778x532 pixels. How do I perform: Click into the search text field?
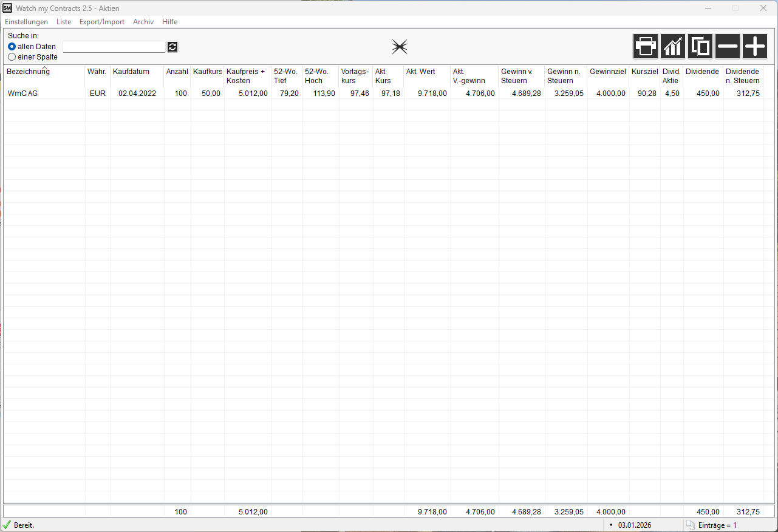pos(114,47)
